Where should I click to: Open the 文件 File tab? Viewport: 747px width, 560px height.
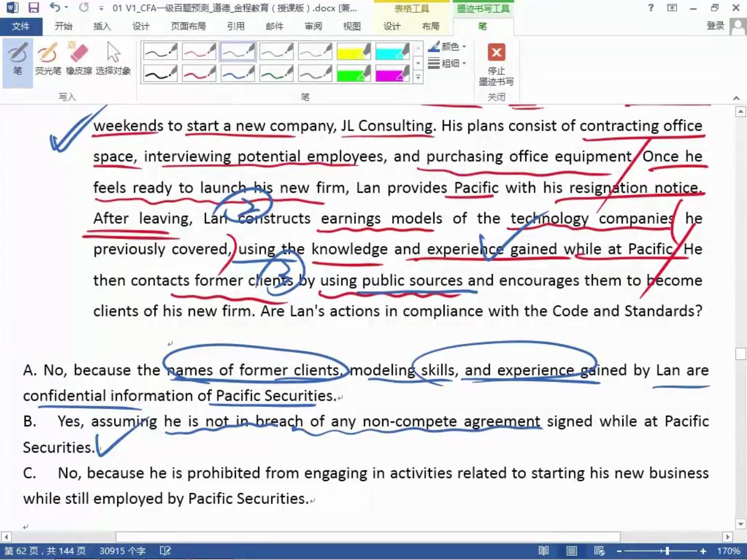coord(21,27)
